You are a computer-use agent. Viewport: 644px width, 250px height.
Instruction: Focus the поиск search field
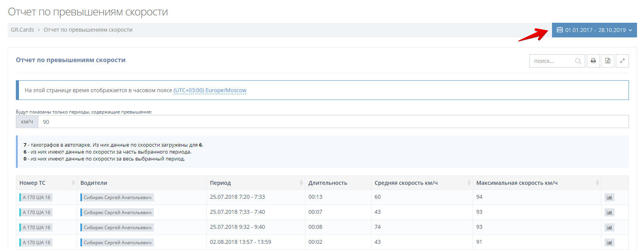pyautogui.click(x=553, y=61)
